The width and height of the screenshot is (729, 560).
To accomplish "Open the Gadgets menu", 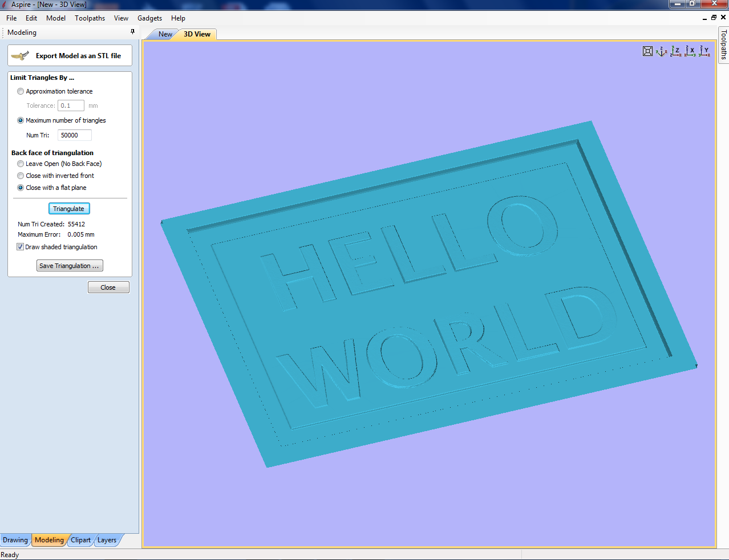I will click(149, 18).
